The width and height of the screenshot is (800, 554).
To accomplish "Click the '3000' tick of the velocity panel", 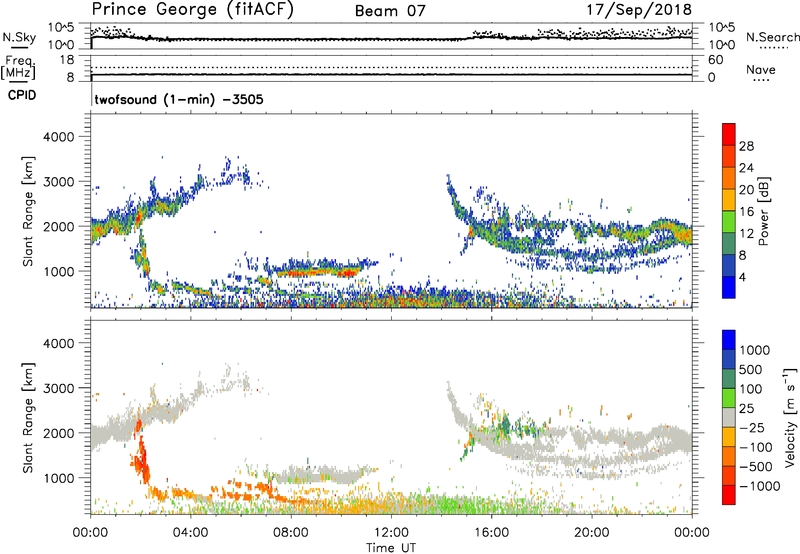I will pyautogui.click(x=58, y=388).
